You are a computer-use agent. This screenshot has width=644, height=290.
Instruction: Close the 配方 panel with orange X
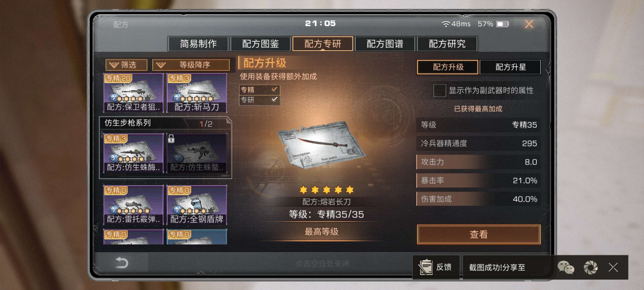pyautogui.click(x=529, y=24)
